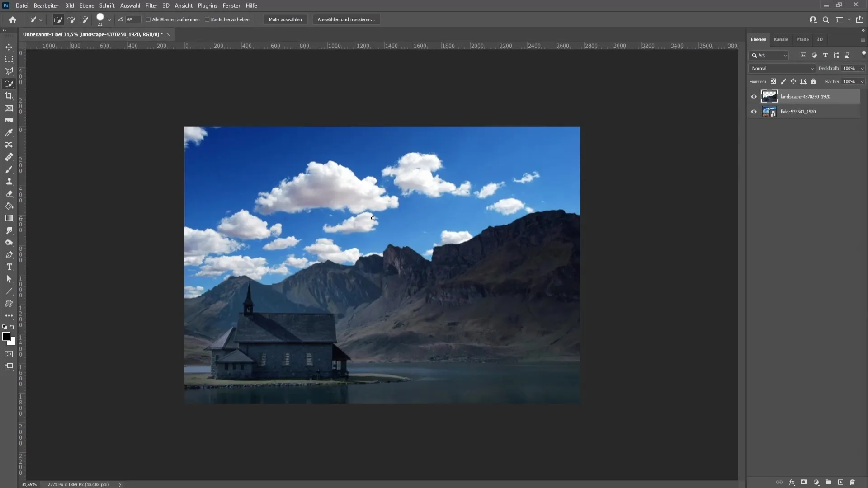The image size is (868, 488).
Task: Open the search magnifier icon top right
Action: (x=826, y=19)
